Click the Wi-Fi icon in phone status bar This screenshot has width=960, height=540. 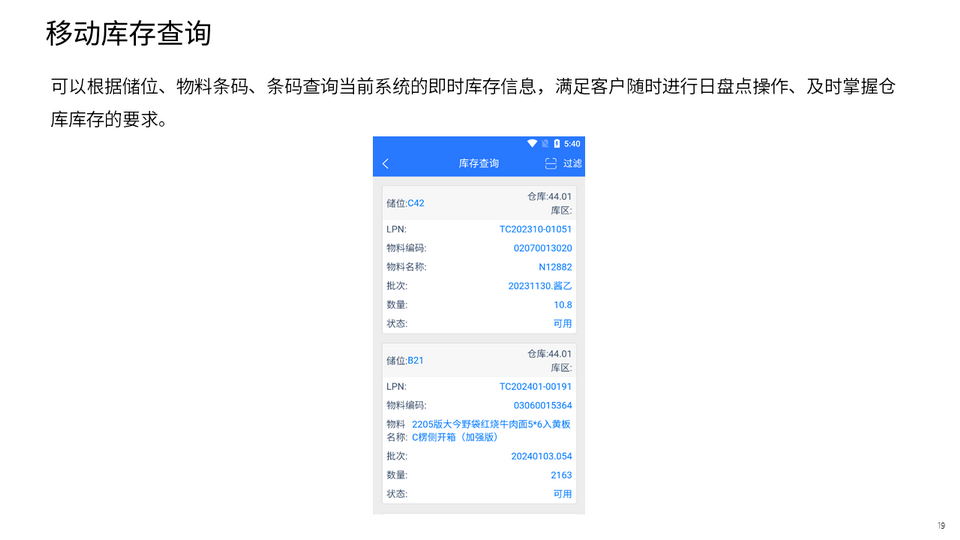click(532, 143)
